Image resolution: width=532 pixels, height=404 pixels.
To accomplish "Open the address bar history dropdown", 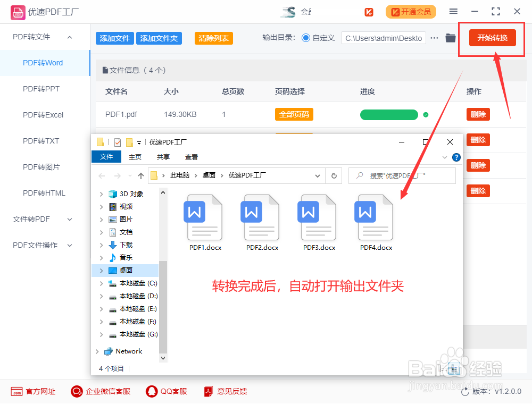I will click(x=318, y=175).
